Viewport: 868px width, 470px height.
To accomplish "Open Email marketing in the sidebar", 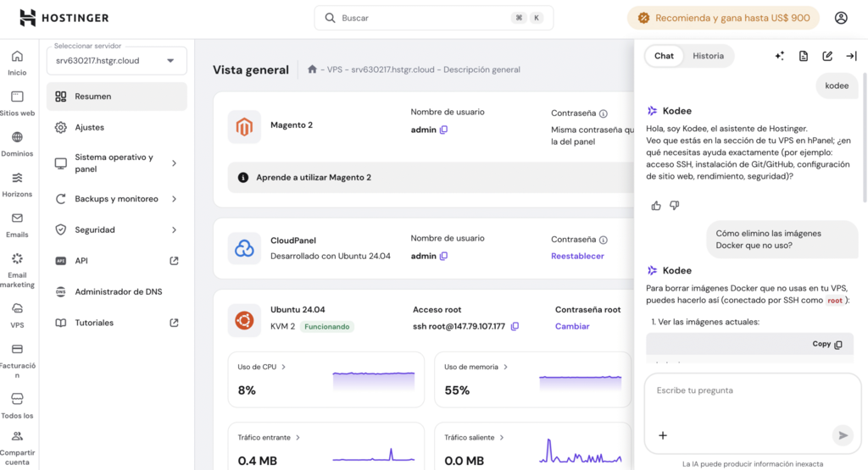I will (17, 270).
